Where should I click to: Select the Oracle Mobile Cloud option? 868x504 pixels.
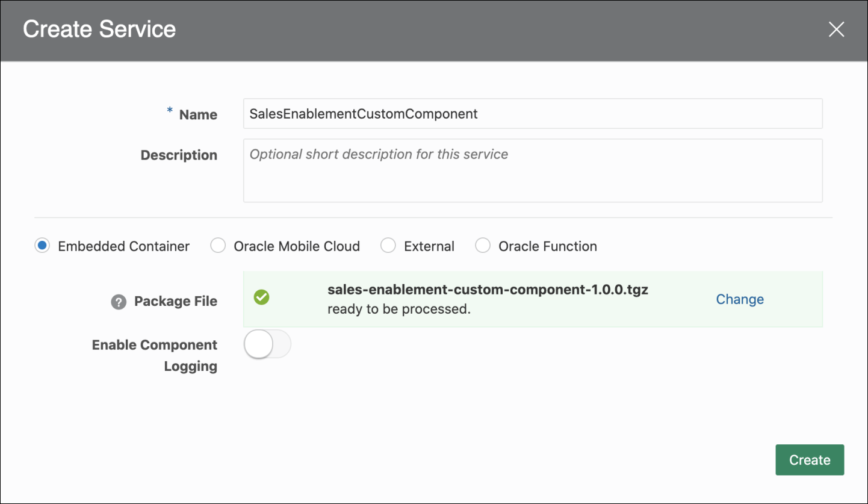(x=217, y=246)
